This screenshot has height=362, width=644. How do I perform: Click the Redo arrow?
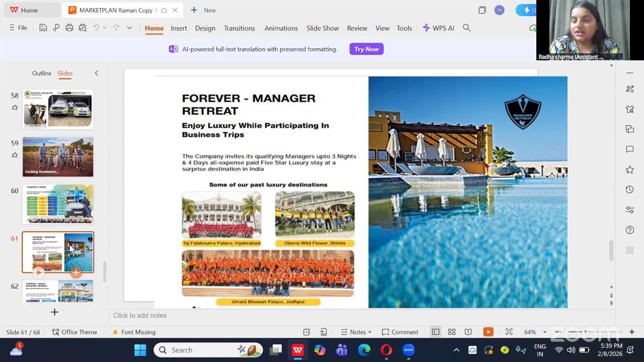pyautogui.click(x=116, y=28)
